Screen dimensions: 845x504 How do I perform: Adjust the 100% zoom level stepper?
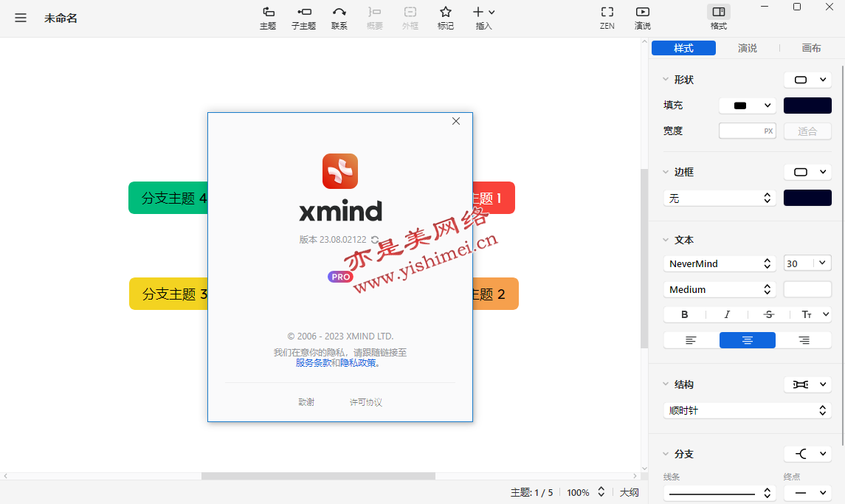click(x=601, y=492)
